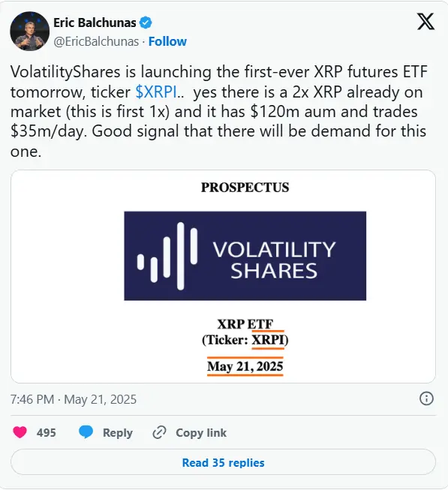Viewport: 448px width, 490px height.
Task: Click the Copy link text
Action: 201,433
